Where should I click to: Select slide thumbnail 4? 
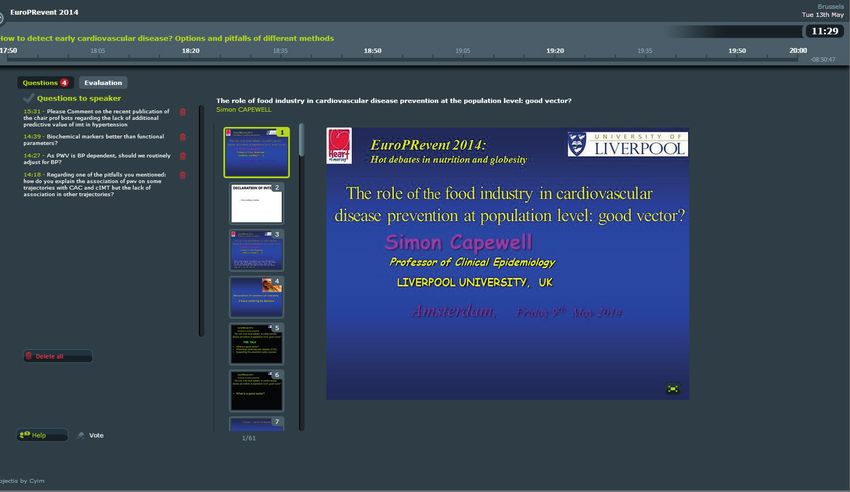point(256,297)
